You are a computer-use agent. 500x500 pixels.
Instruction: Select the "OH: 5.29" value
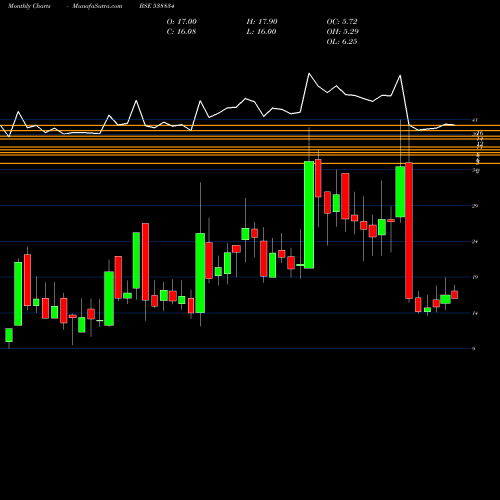[343, 32]
